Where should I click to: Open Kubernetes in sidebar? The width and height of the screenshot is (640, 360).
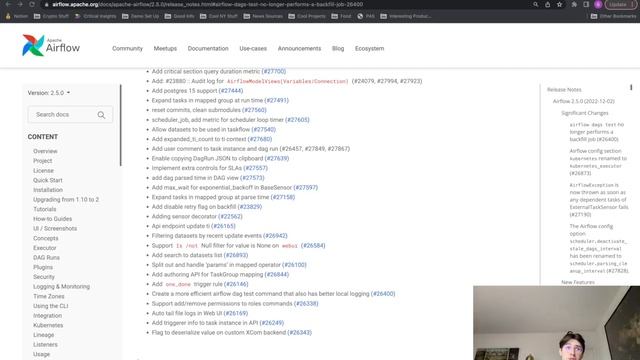point(48,326)
